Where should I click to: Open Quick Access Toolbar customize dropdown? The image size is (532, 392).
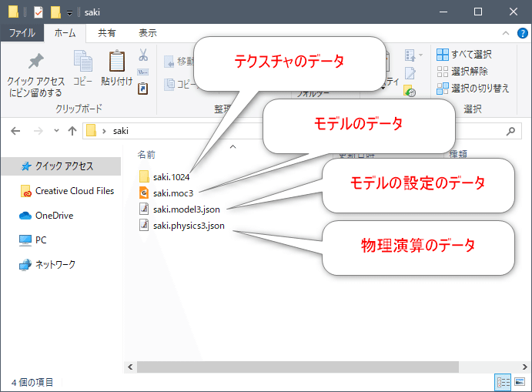click(69, 13)
